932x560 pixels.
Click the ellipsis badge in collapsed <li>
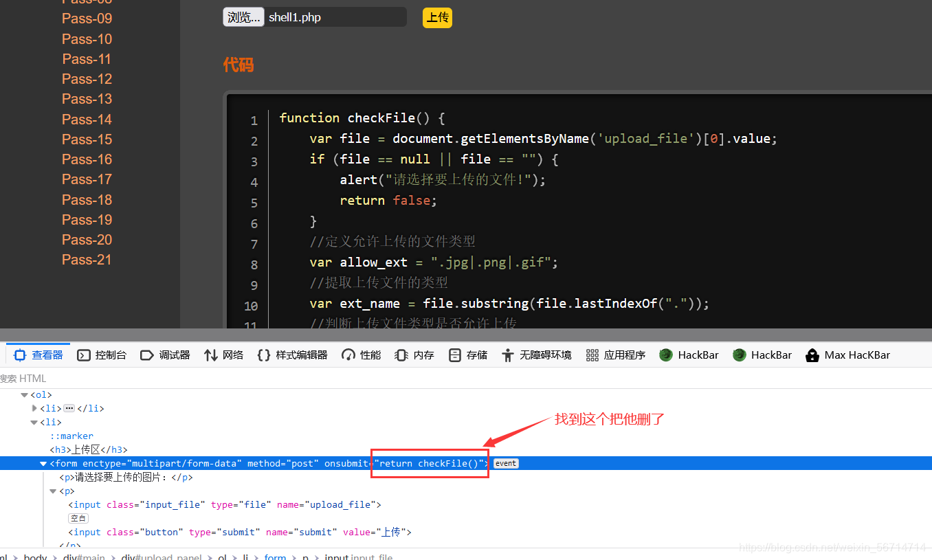pos(69,408)
